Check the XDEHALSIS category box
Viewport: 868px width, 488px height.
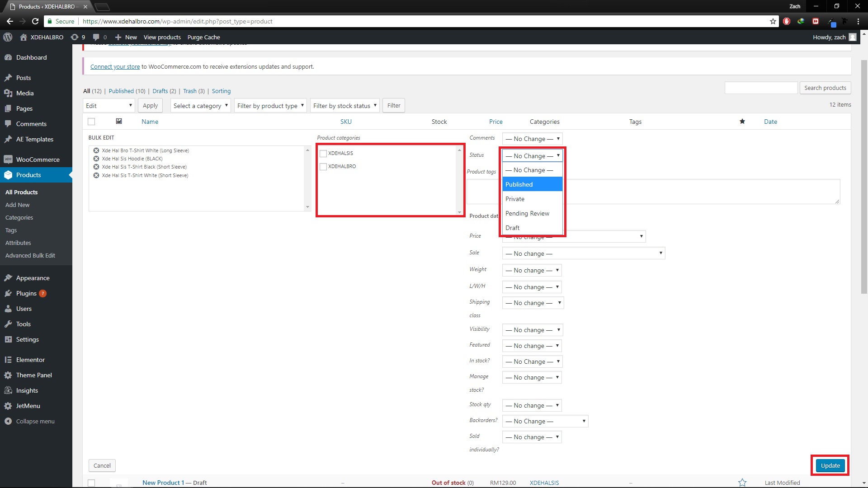click(323, 154)
